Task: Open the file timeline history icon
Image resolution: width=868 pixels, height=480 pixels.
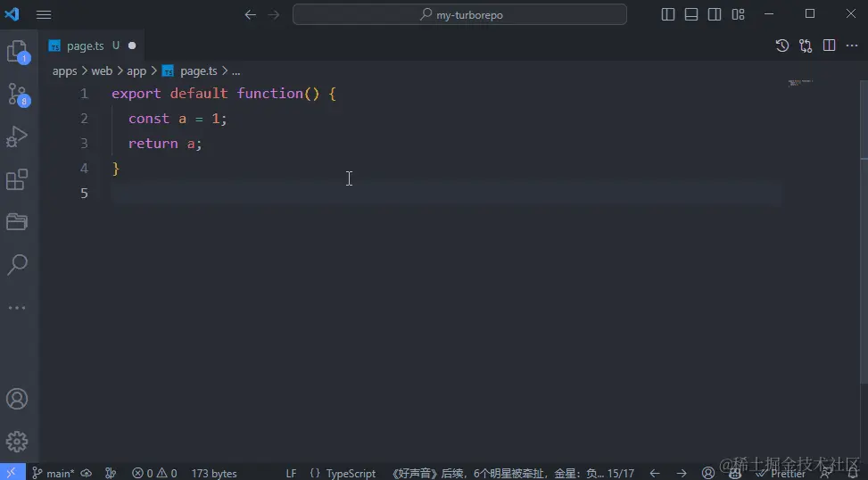Action: click(x=782, y=46)
